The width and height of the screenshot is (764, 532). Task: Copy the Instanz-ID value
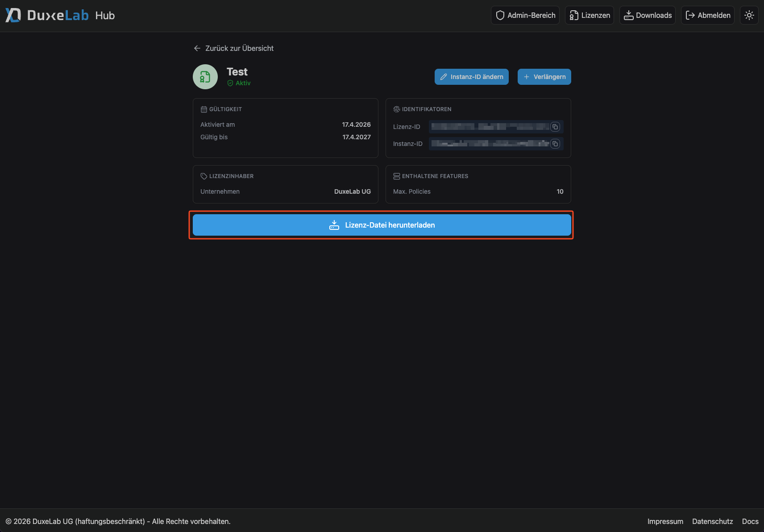pos(555,144)
